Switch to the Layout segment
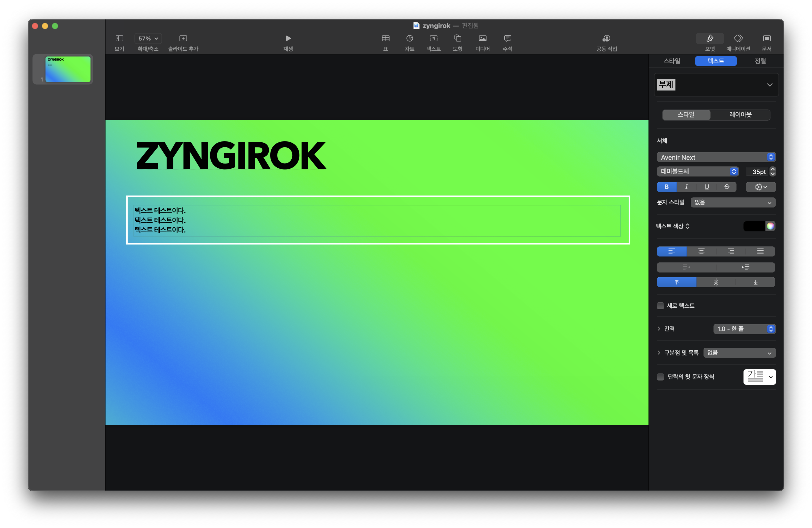Image resolution: width=812 pixels, height=528 pixels. coord(740,114)
